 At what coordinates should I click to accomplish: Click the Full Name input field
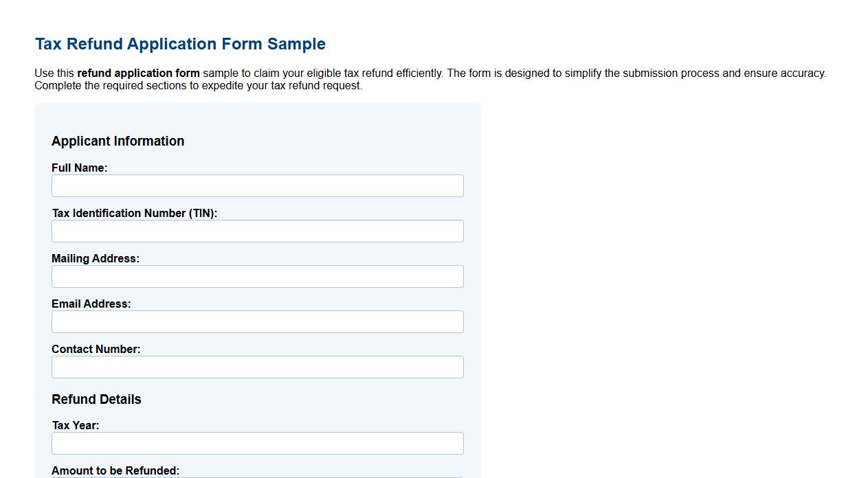tap(257, 185)
